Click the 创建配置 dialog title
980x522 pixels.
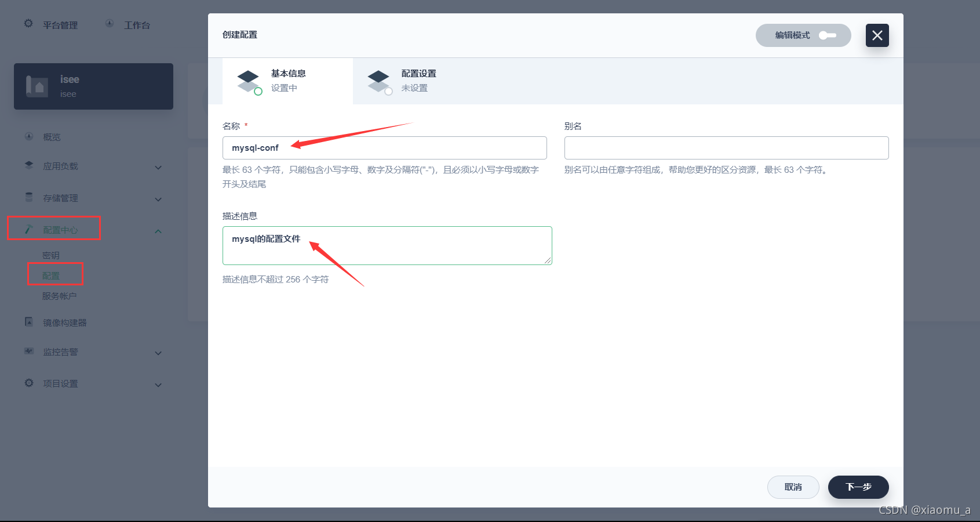240,35
